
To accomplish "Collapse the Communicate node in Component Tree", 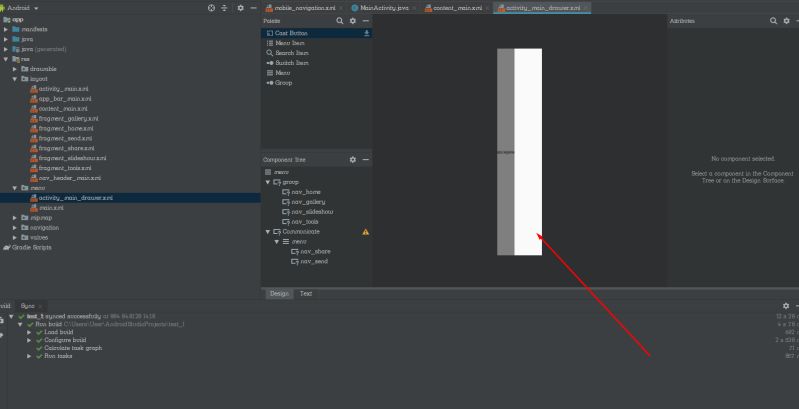I will coord(268,232).
